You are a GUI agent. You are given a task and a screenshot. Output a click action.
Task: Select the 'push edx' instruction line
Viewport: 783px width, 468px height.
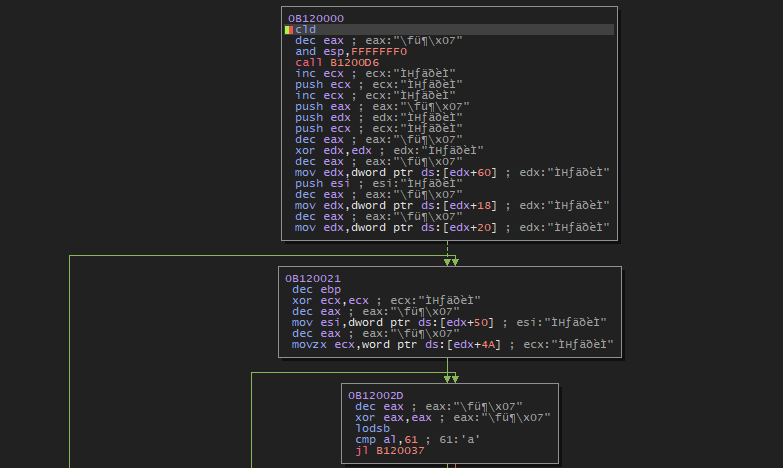(323, 117)
